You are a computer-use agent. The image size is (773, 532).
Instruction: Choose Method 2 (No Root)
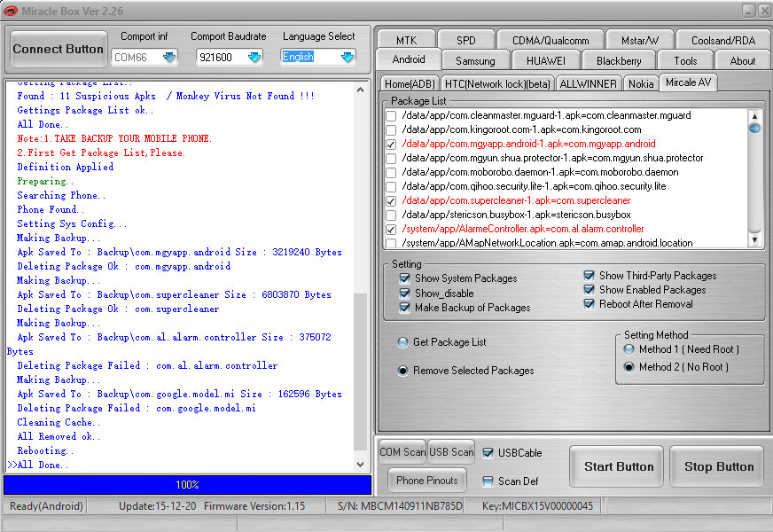pos(629,367)
